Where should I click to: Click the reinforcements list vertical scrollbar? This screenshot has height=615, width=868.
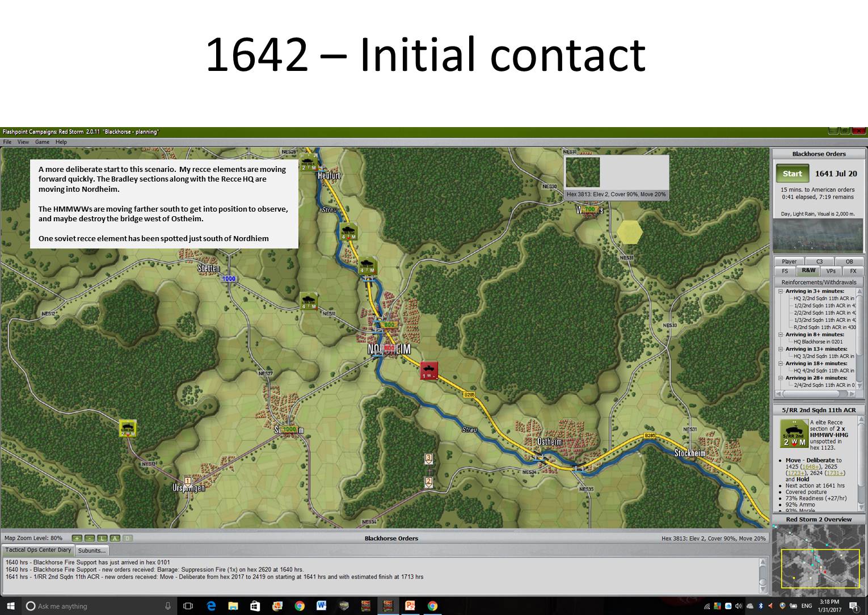click(861, 338)
